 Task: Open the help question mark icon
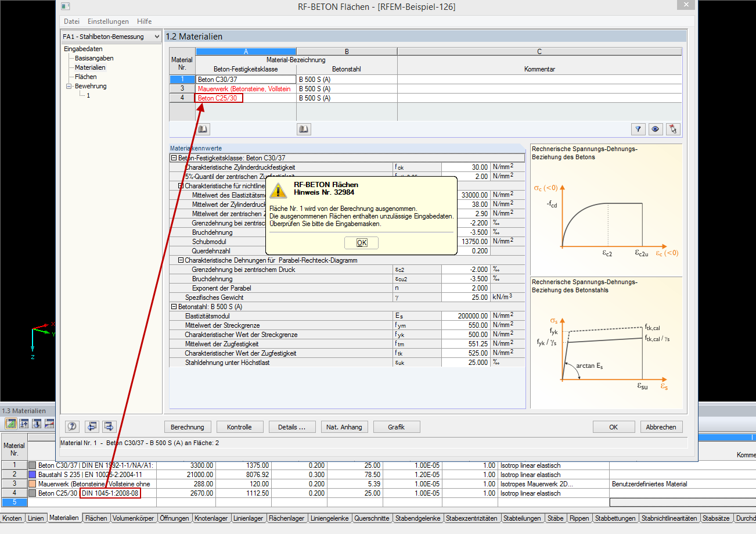(72, 427)
